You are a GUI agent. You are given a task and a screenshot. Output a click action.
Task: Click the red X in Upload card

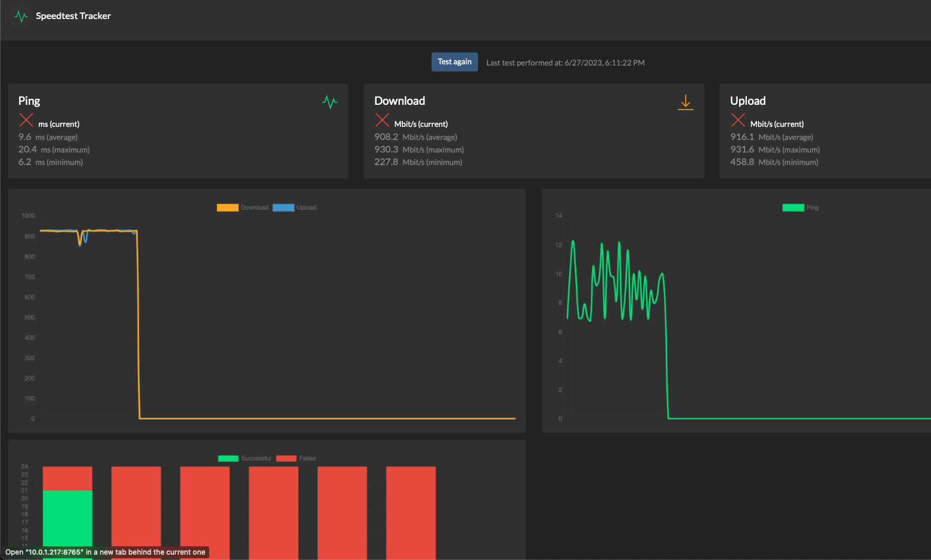[x=738, y=120]
